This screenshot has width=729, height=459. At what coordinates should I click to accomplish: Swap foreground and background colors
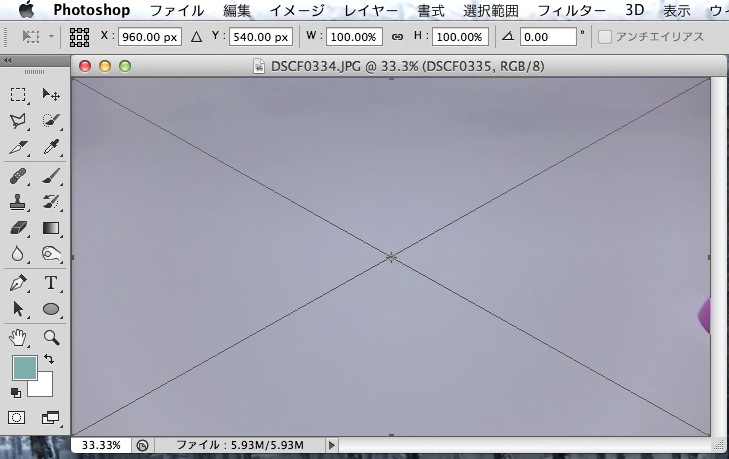49,359
